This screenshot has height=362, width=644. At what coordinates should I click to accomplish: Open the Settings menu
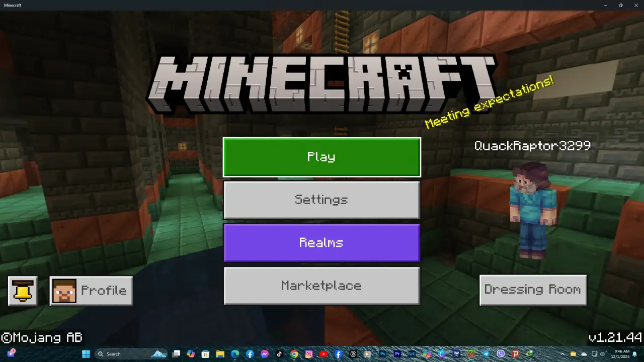click(x=321, y=200)
